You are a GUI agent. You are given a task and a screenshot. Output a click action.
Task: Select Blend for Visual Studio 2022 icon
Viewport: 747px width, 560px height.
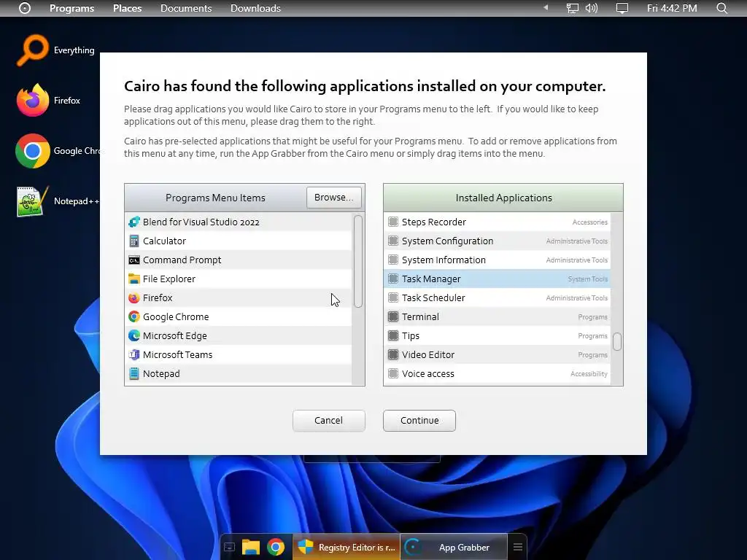[x=134, y=222]
